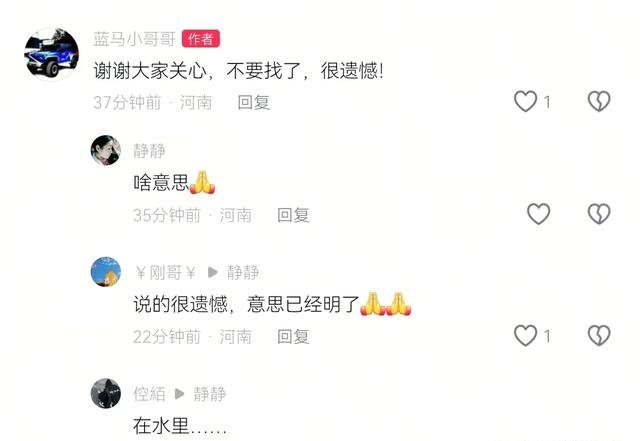
Task: Open ¥刚哥¥'s profile avatar
Action: coord(106,272)
